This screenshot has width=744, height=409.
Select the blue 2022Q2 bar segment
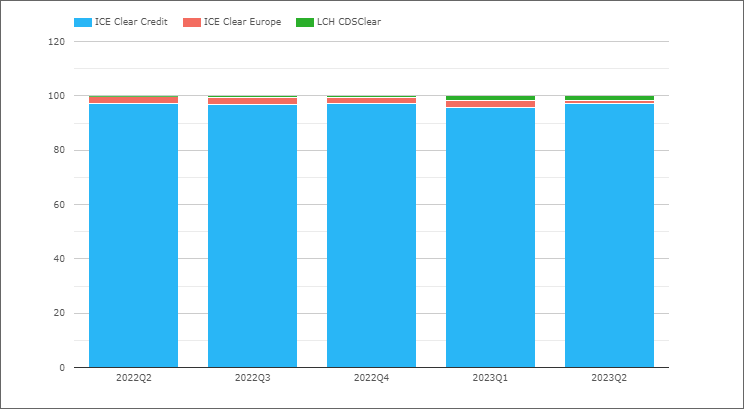133,235
